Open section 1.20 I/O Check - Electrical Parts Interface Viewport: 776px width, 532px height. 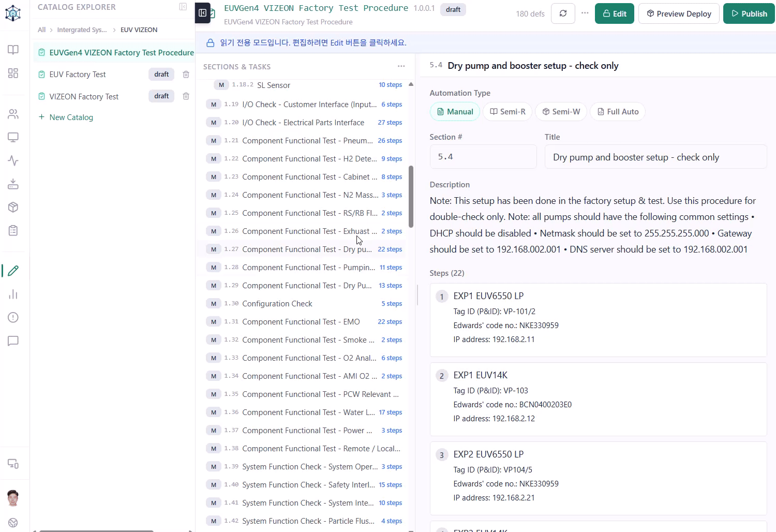tap(304, 123)
